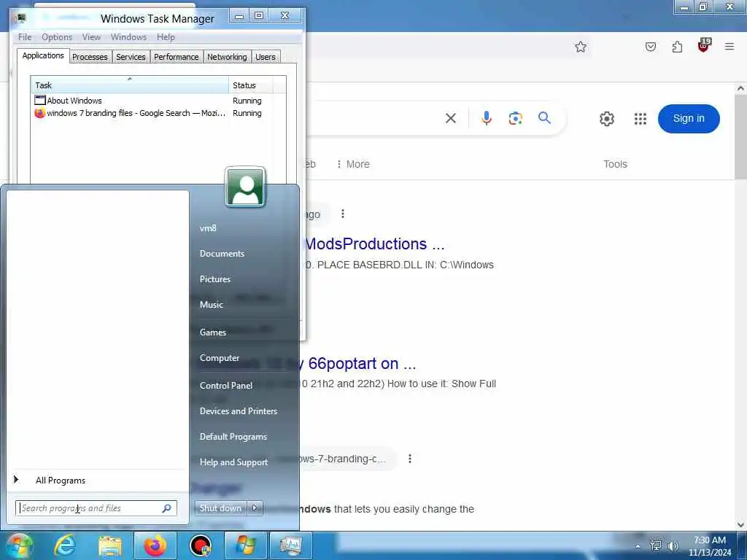Select the Applications tab
Image resolution: width=747 pixels, height=560 pixels.
tap(43, 55)
